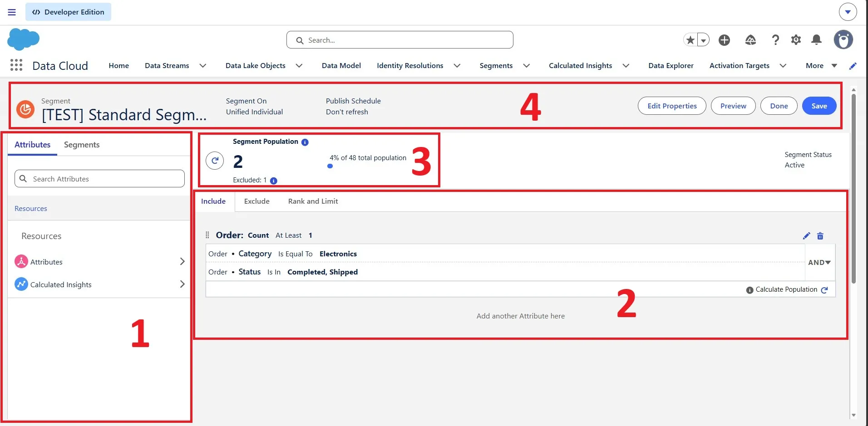Click the Preview button
This screenshot has height=426, width=868.
click(x=733, y=106)
